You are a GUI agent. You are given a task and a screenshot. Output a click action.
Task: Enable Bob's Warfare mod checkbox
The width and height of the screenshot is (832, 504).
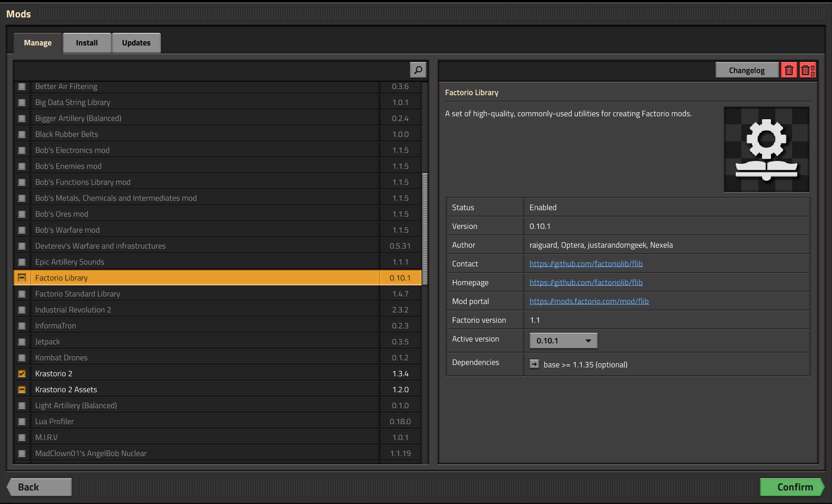pyautogui.click(x=22, y=230)
